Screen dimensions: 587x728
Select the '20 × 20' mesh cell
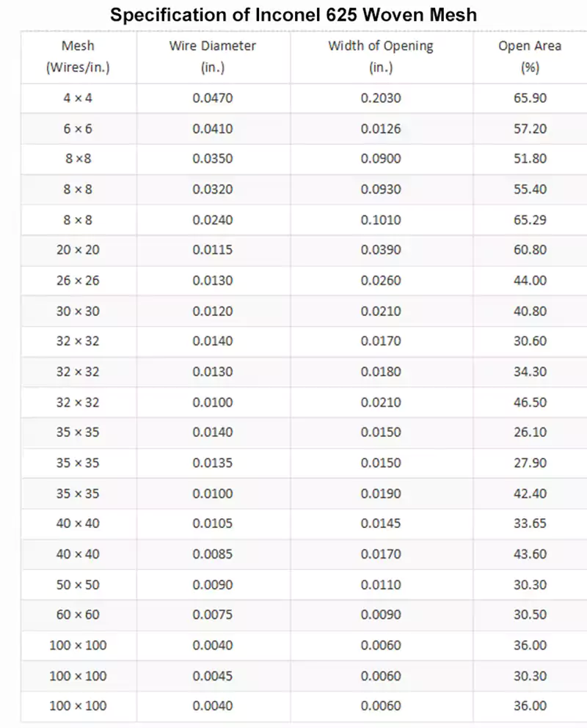78,250
